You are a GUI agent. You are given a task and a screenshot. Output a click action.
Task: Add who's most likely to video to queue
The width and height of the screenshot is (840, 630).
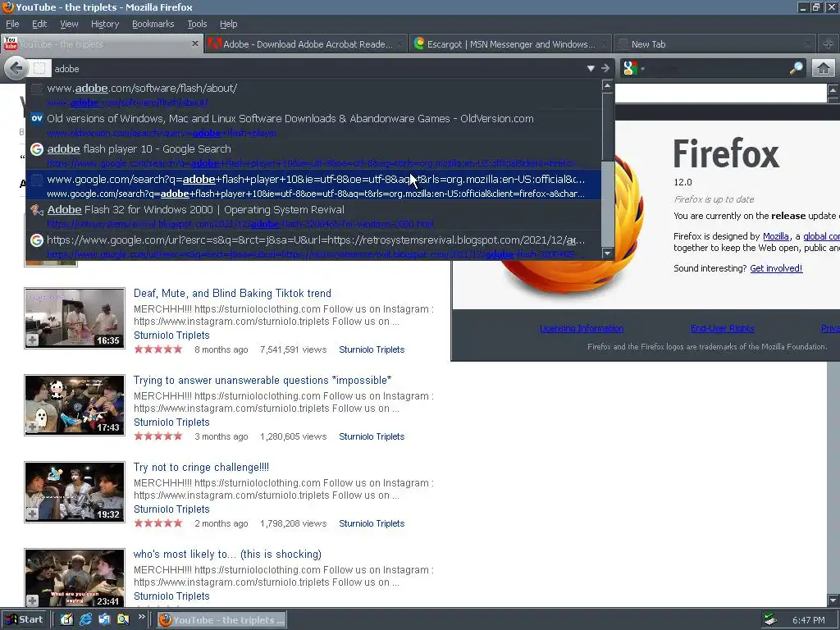tap(32, 601)
